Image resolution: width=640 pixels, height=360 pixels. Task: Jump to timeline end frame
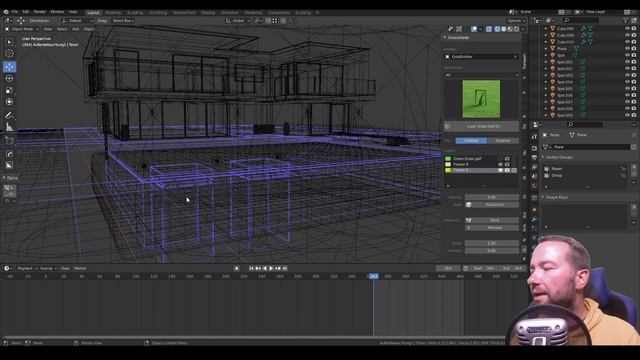click(285, 268)
